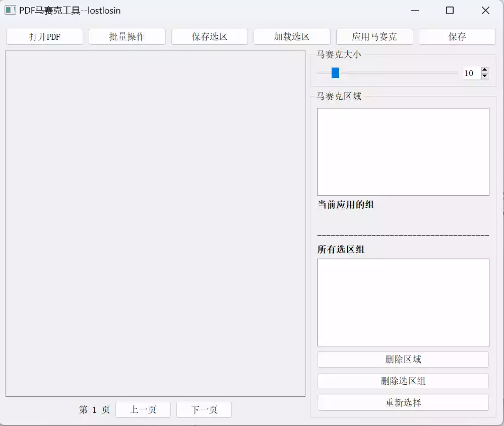Go to next page with 下一页
The height and width of the screenshot is (426, 504).
click(x=204, y=410)
